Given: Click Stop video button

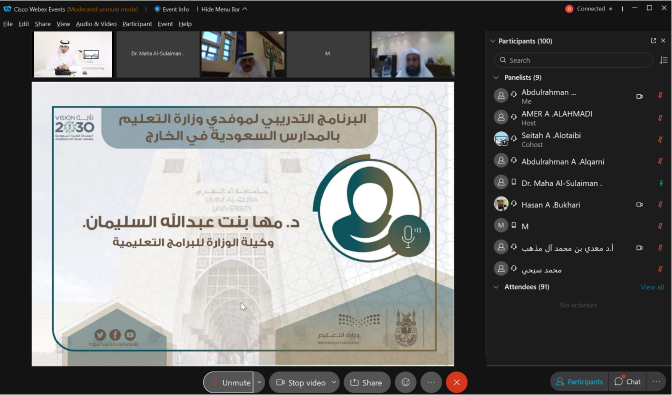Looking at the screenshot, I should pyautogui.click(x=301, y=383).
